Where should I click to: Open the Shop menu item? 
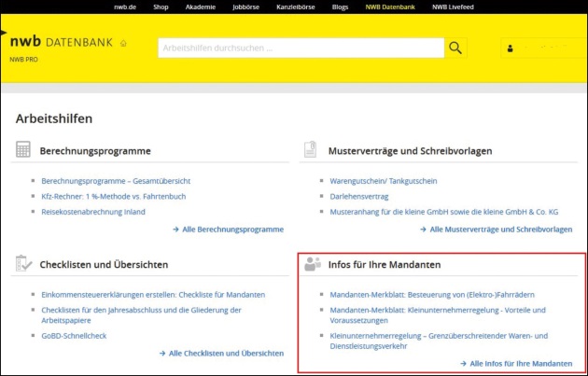(x=161, y=7)
